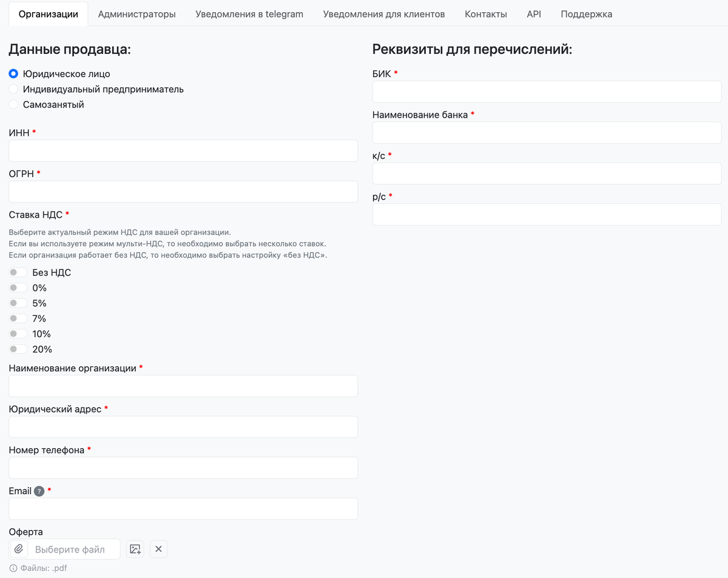Screen dimensions: 728x578
Task: Select the Самозанятый radio option
Action: pos(13,104)
